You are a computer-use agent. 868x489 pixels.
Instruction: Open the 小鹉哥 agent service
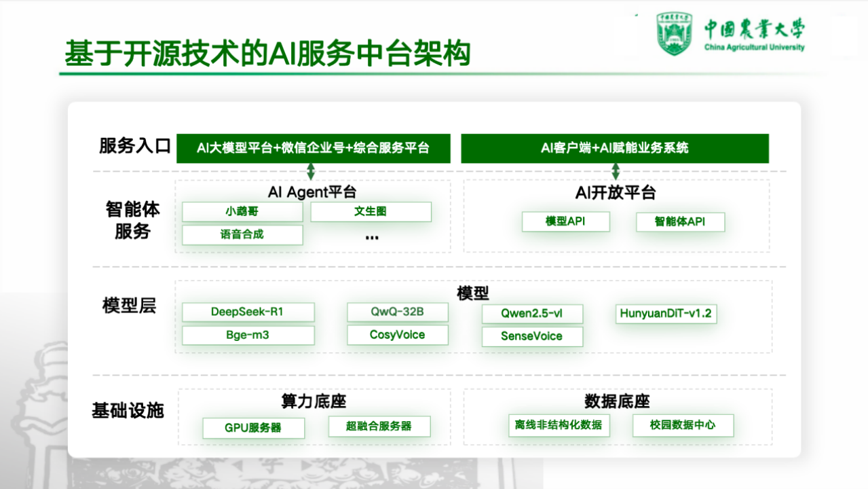coord(242,211)
